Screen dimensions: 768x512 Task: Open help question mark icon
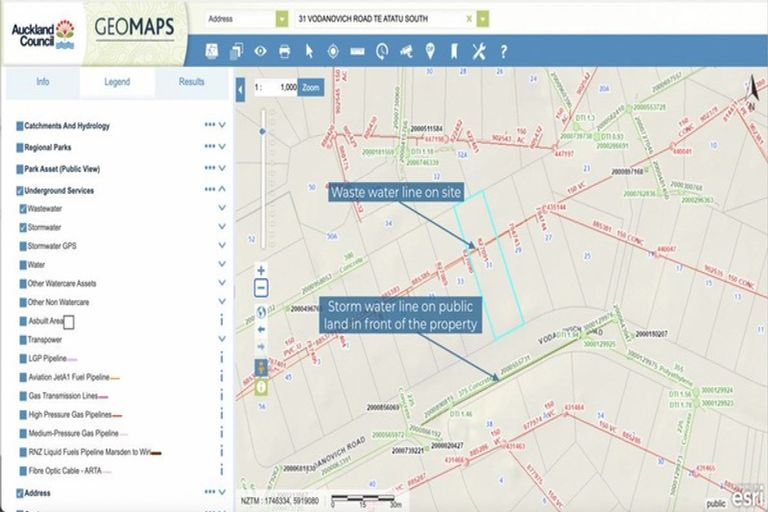tap(503, 51)
